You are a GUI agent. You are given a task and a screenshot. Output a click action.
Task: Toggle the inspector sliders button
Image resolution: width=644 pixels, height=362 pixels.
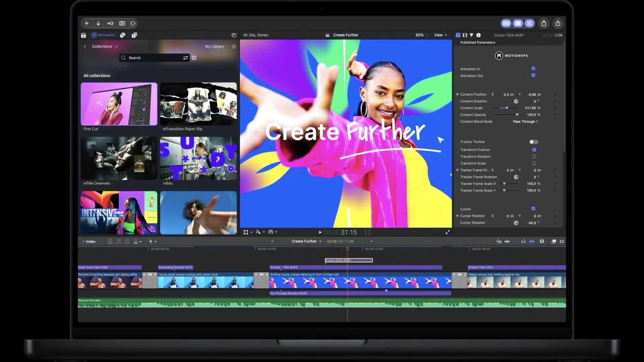530,23
